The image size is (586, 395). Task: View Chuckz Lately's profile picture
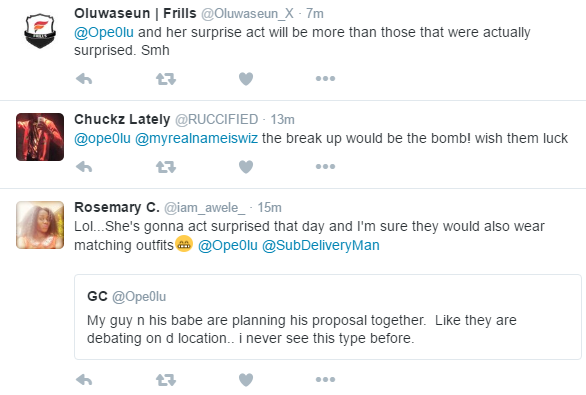40,137
